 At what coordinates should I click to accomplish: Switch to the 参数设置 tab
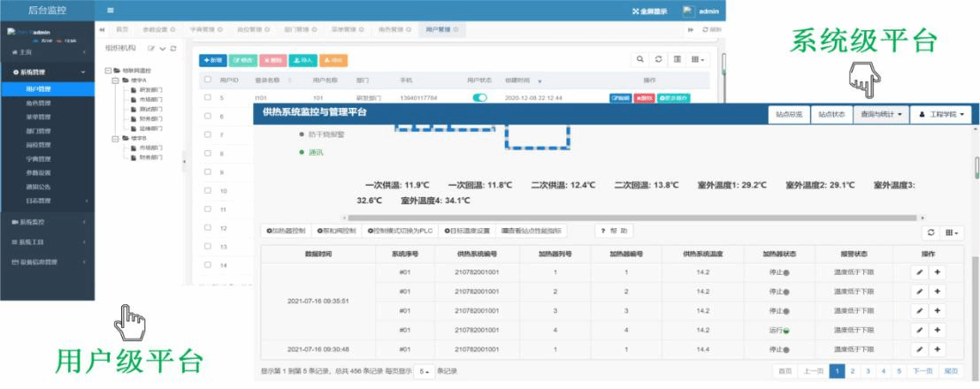[x=157, y=29]
